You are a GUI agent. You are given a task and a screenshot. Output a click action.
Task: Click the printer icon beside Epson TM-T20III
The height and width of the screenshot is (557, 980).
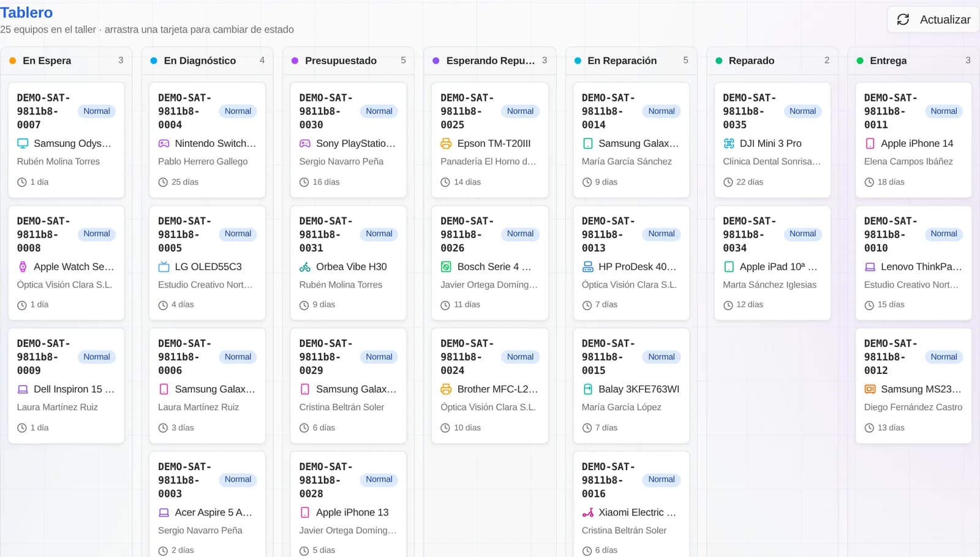pos(446,144)
